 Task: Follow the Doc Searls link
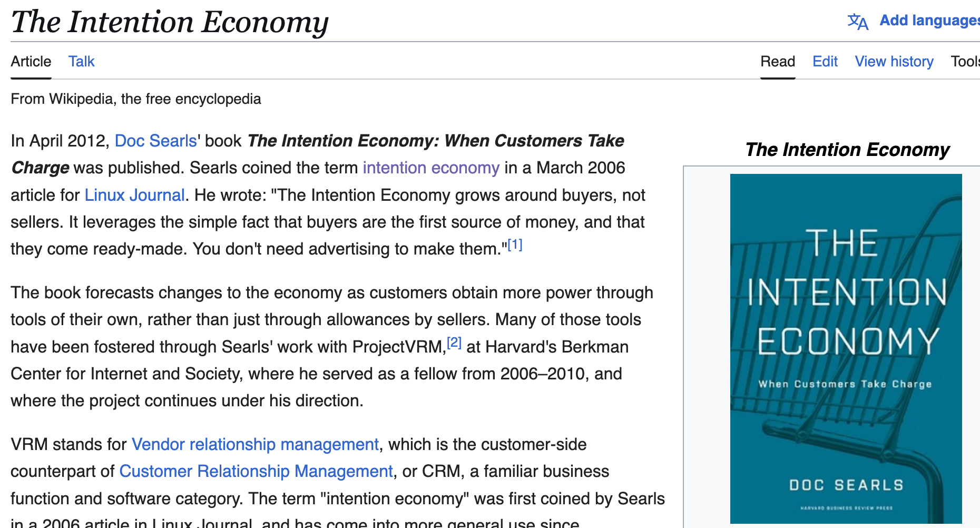point(156,141)
